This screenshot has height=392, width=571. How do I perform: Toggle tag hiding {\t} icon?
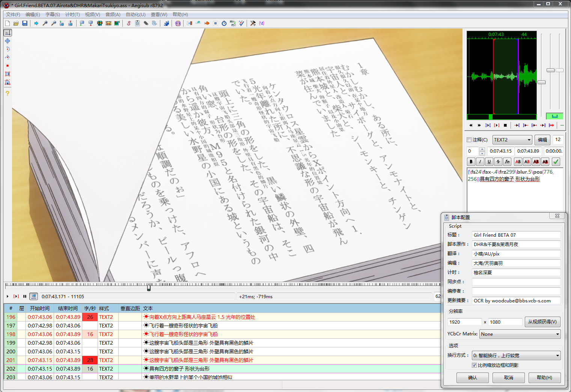point(262,23)
